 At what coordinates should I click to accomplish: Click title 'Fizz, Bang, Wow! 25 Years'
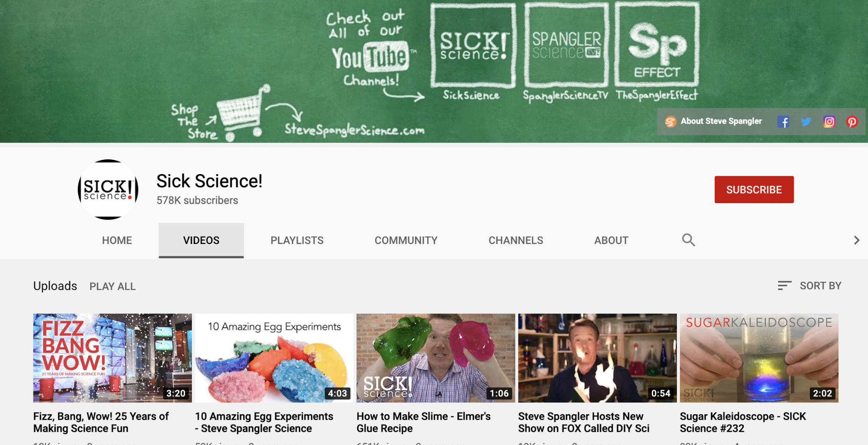(x=101, y=422)
